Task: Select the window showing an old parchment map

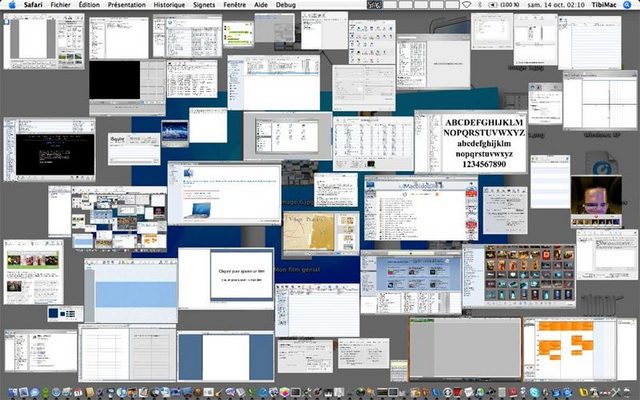Action: (x=321, y=233)
